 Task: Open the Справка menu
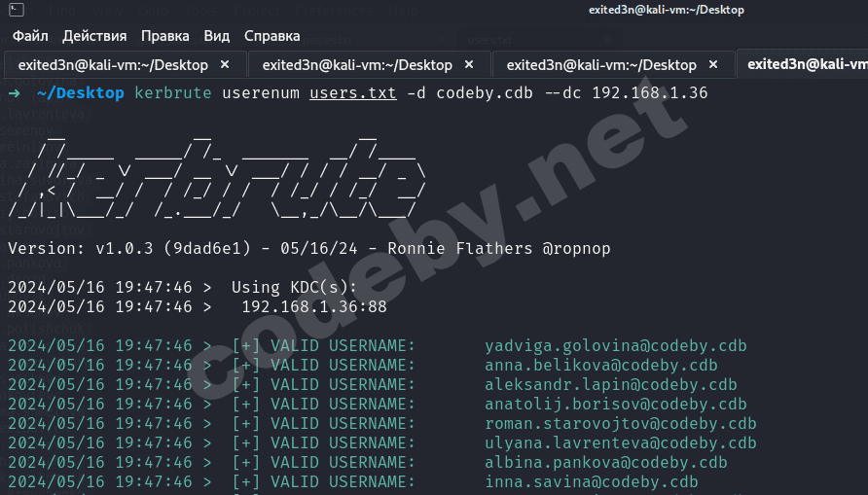tap(272, 36)
